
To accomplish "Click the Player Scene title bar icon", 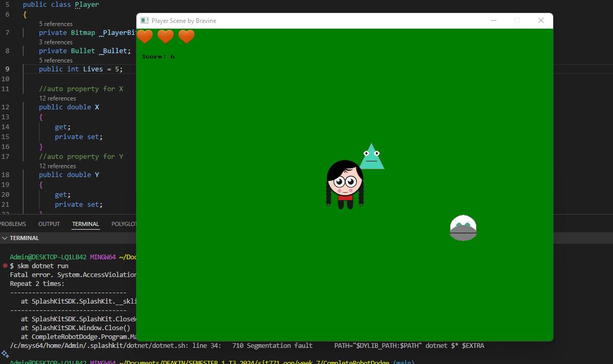I will coord(144,20).
